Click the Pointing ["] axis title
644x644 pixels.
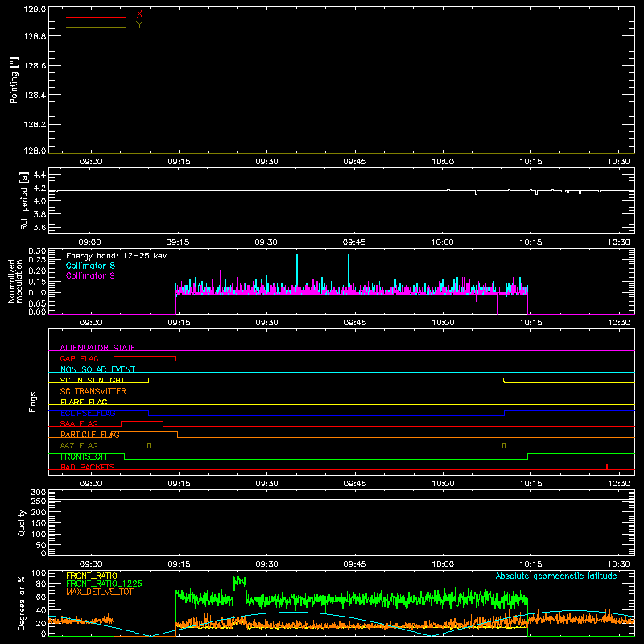[14, 80]
